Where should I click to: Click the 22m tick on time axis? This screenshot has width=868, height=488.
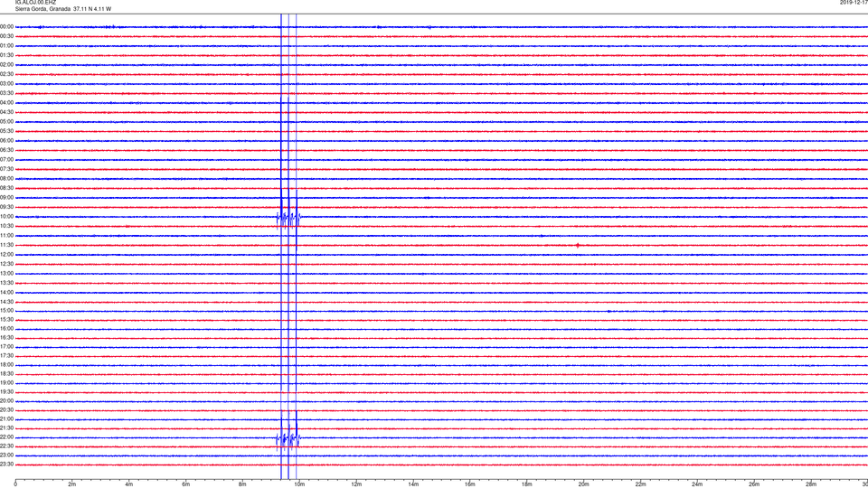pyautogui.click(x=640, y=484)
